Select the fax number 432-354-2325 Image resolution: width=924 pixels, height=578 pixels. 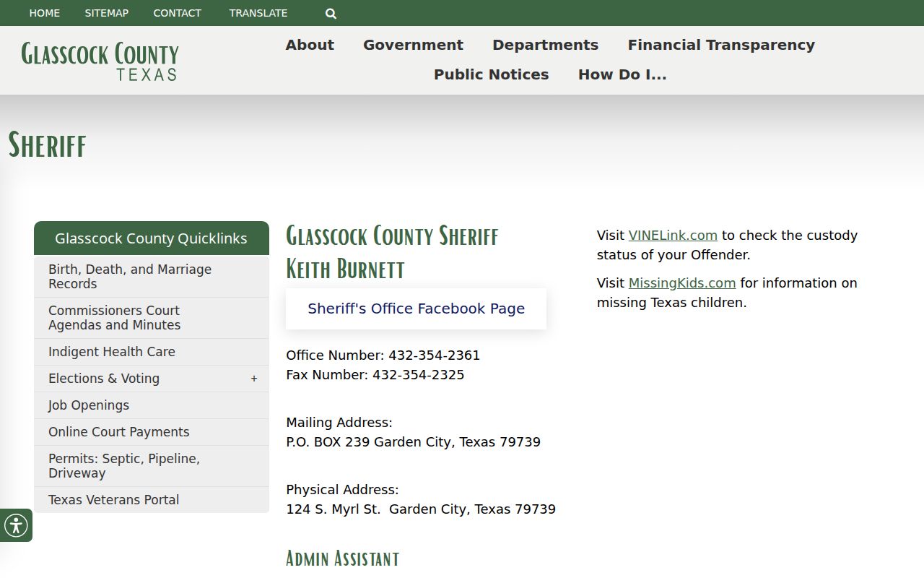point(418,375)
